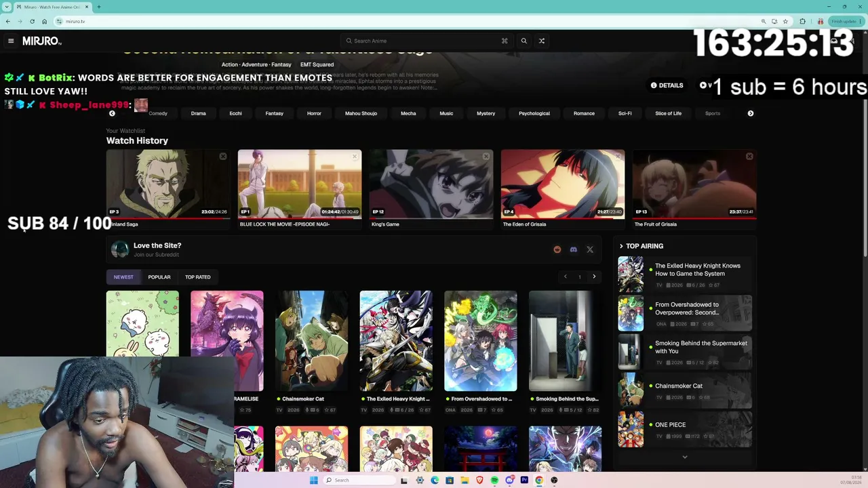Expand the Top Airing section chevron
Viewport: 868px width, 488px height.
coord(621,246)
